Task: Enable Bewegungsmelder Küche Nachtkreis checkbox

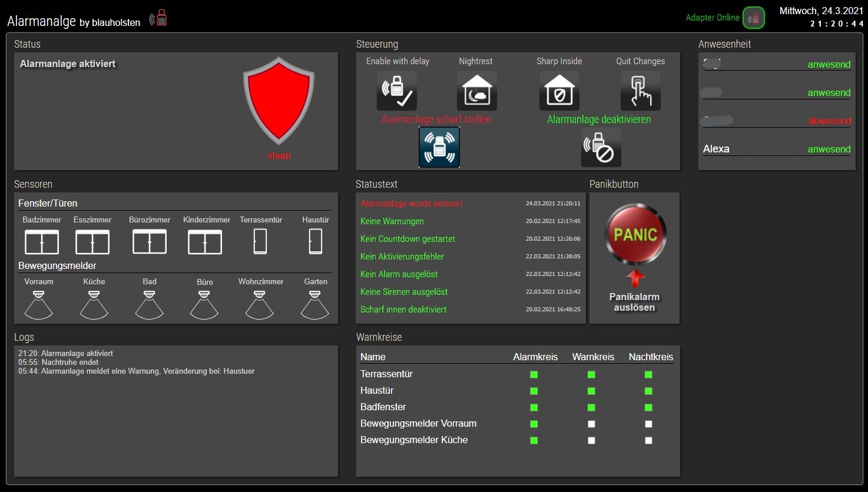Action: pyautogui.click(x=648, y=440)
